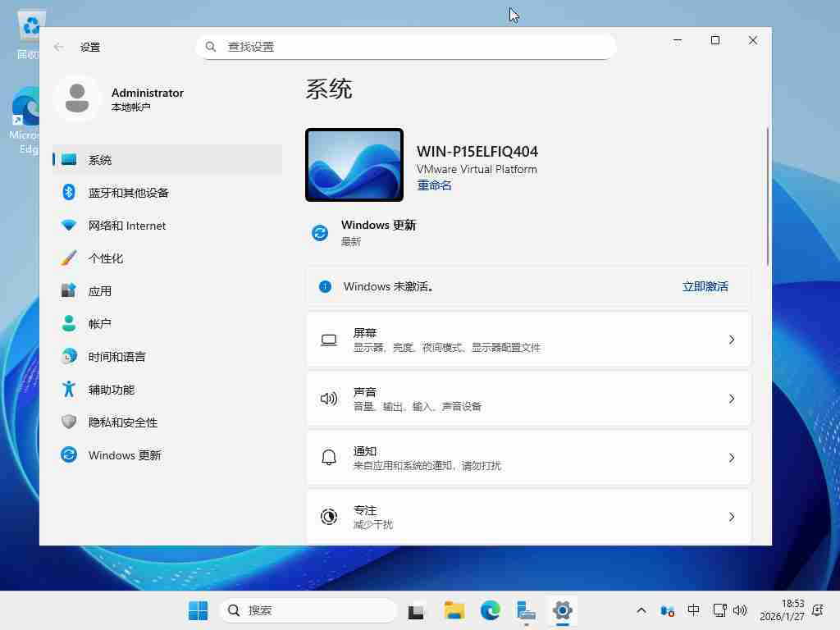Open the 辅助功能 settings page
Screen dimensions: 840x630
tap(111, 389)
